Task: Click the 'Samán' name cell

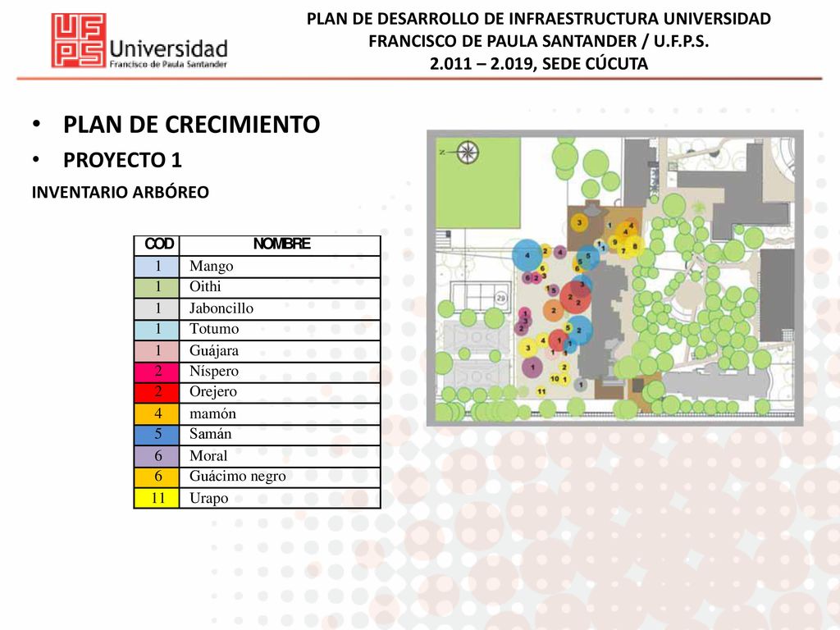Action: click(280, 435)
